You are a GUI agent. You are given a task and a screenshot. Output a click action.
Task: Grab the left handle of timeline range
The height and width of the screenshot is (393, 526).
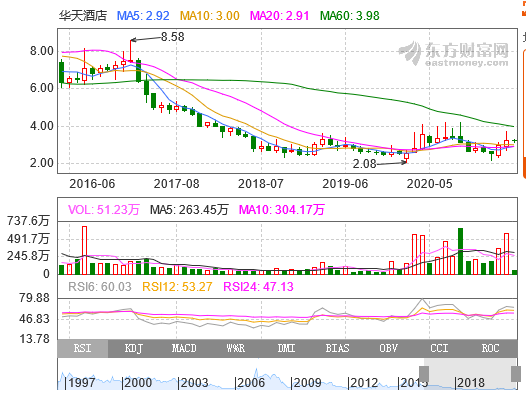pos(424,374)
